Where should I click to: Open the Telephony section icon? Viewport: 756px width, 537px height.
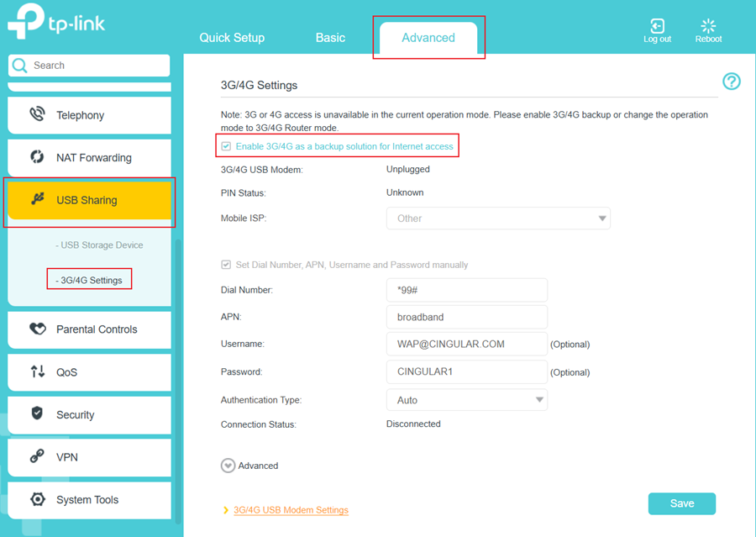(x=35, y=114)
